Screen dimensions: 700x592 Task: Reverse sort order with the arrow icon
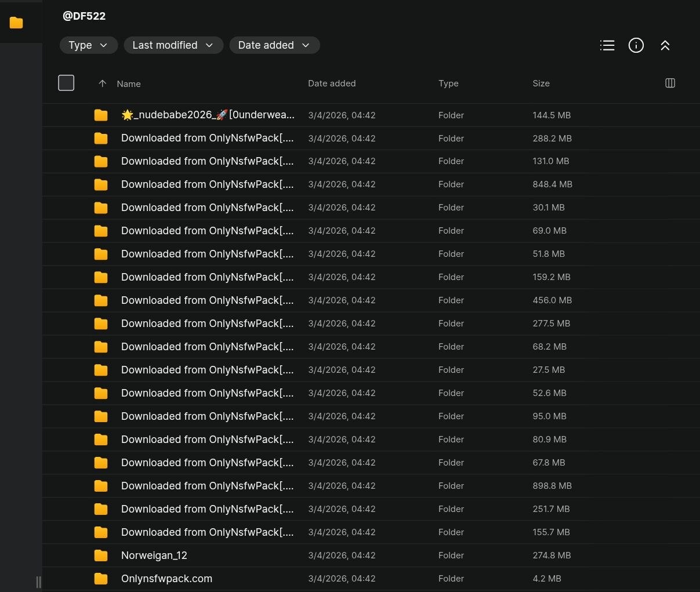pyautogui.click(x=103, y=83)
